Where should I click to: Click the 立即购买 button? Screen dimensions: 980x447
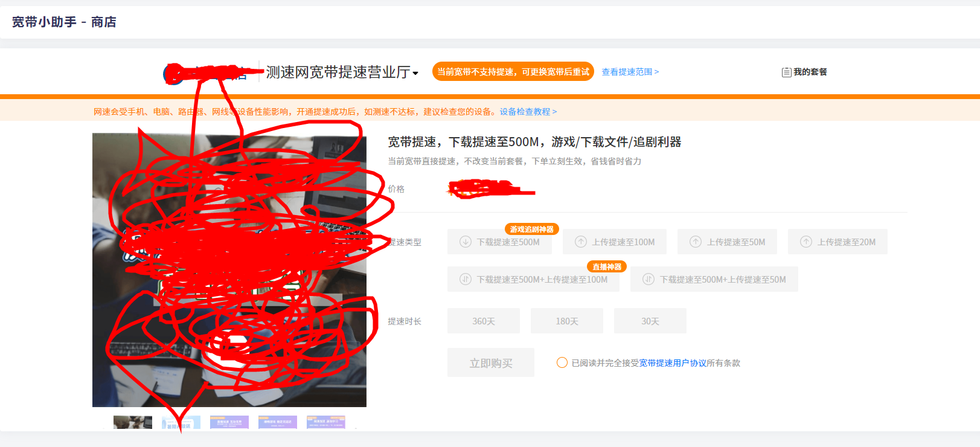491,362
